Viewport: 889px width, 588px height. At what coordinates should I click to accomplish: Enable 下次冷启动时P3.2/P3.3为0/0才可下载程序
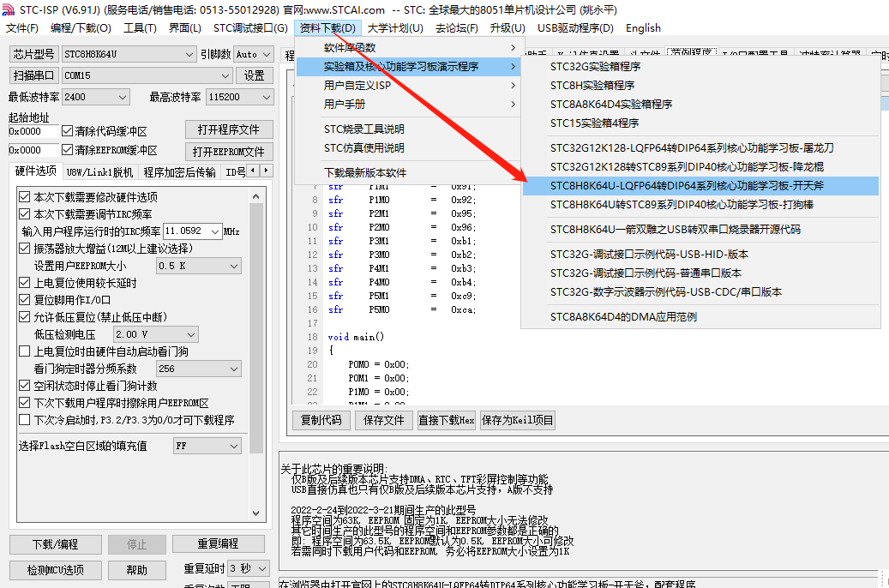24,420
